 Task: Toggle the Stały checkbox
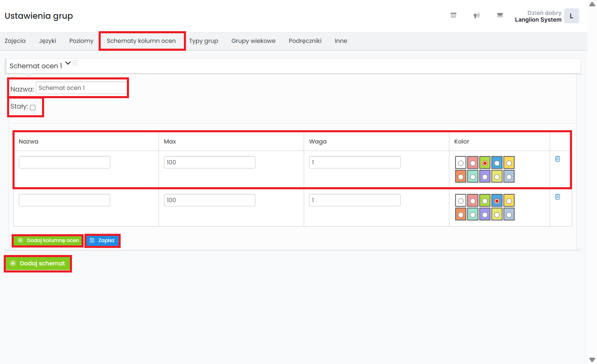pos(33,107)
